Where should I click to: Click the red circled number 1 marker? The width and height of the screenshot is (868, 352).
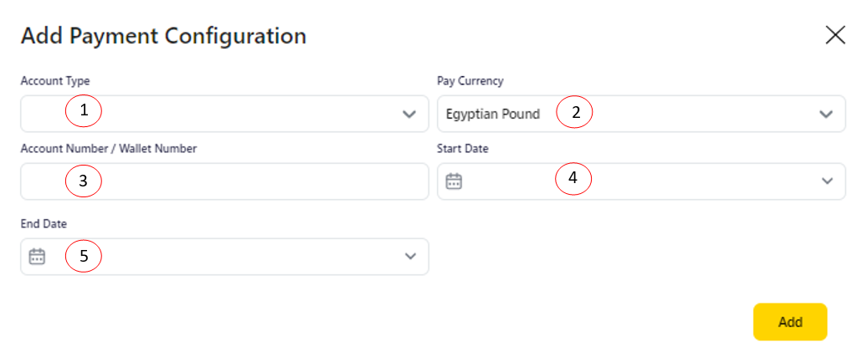84,110
